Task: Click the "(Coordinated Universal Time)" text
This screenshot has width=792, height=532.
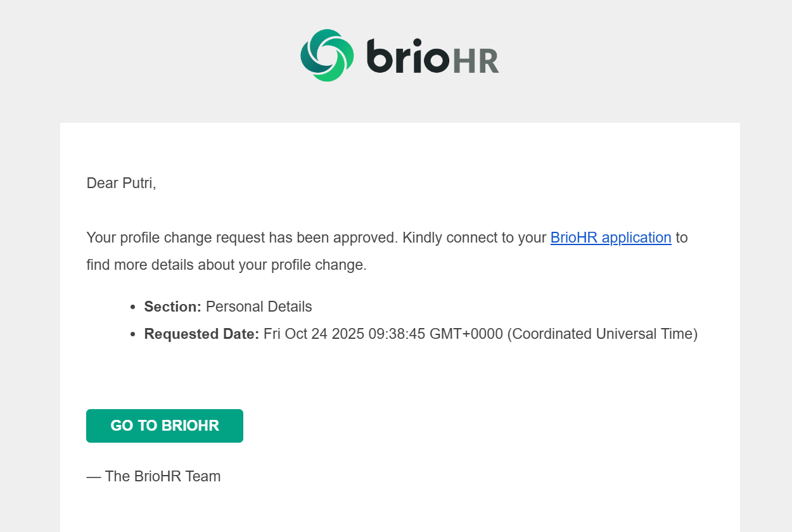Action: pos(602,334)
